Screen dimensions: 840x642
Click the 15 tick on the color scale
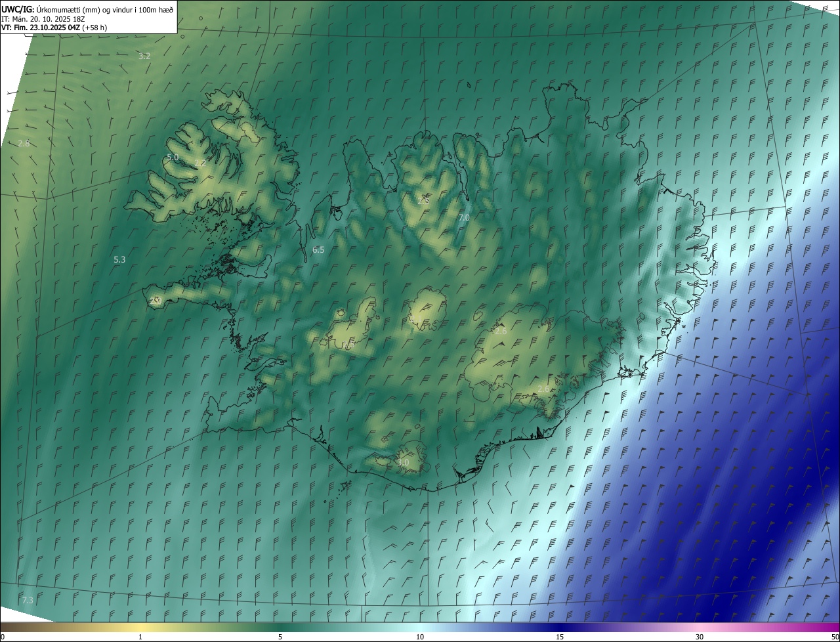(560, 637)
